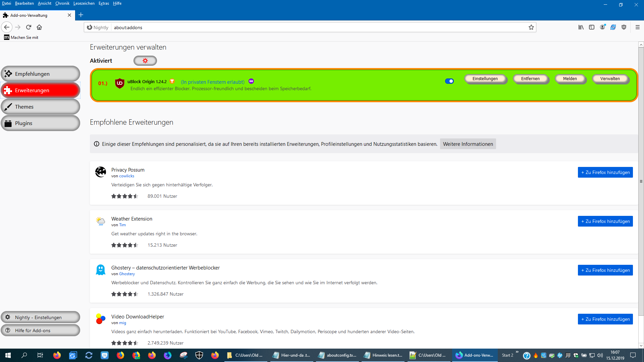
Task: Open the gear options menu beside Aktiviert
Action: pos(145,61)
